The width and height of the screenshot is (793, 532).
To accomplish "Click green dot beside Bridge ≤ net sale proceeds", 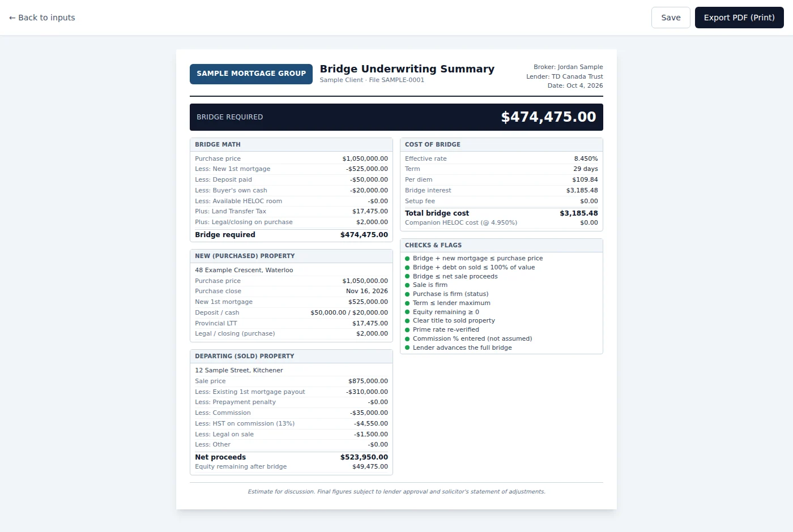I will point(407,276).
